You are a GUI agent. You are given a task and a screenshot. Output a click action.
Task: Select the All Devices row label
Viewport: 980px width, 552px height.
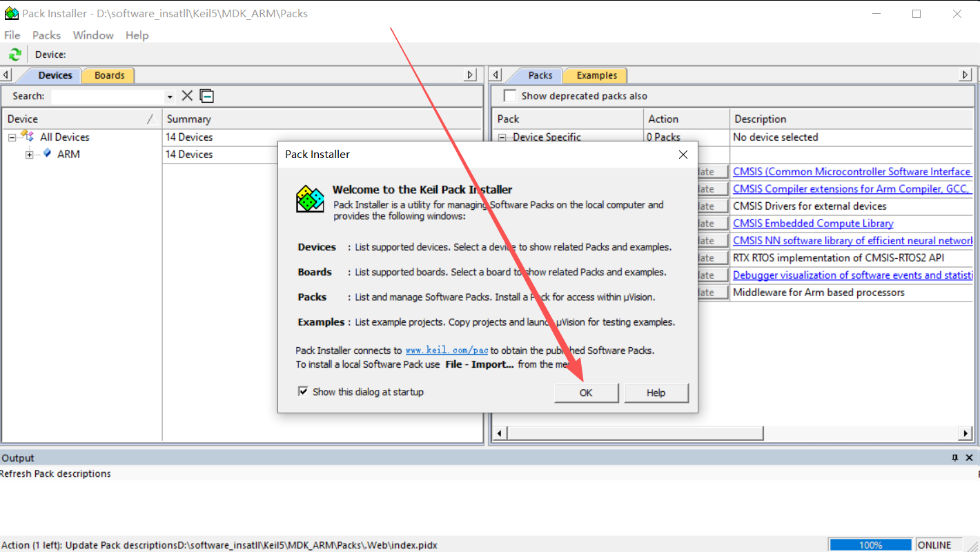click(x=64, y=137)
